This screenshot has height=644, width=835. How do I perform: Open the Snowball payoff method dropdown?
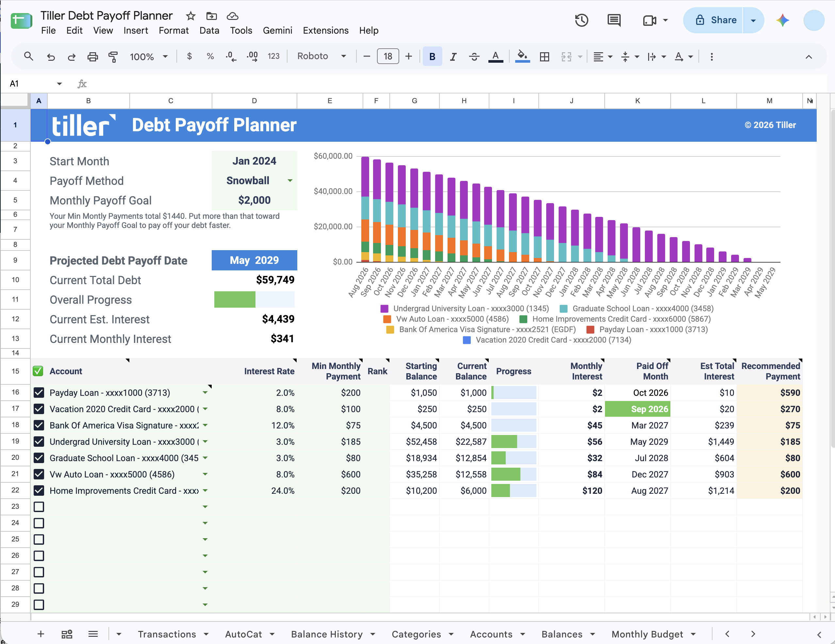(x=290, y=181)
